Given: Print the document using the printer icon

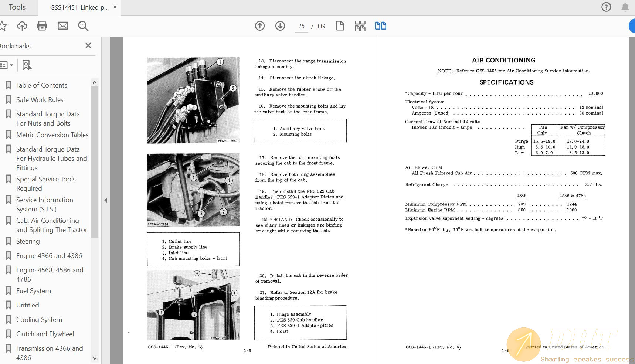Looking at the screenshot, I should 42,26.
